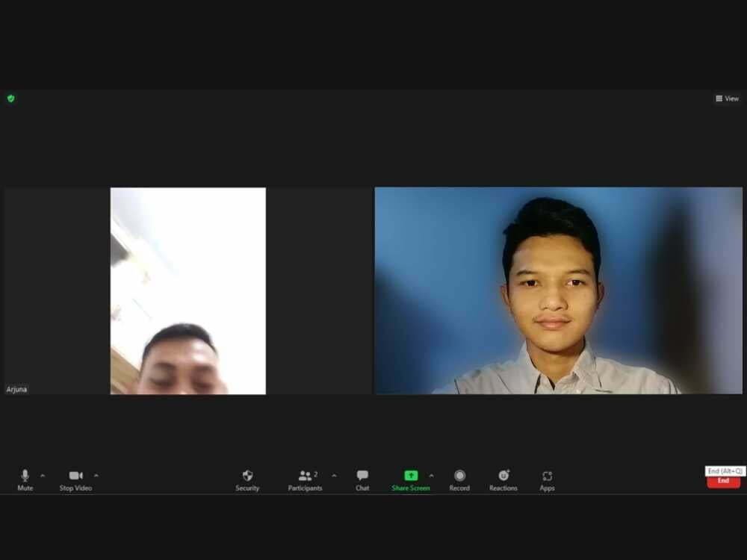The width and height of the screenshot is (747, 560).
Task: Open the View layout menu
Action: tap(727, 99)
